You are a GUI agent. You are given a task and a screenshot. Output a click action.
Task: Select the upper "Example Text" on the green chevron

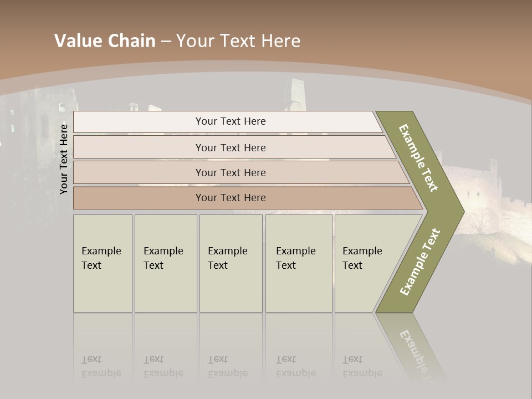coord(418,158)
